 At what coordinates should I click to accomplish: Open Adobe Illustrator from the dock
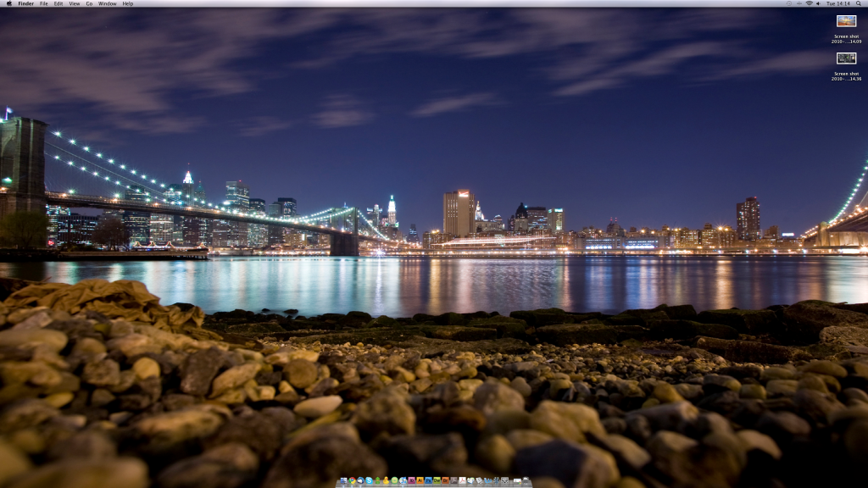coord(420,480)
